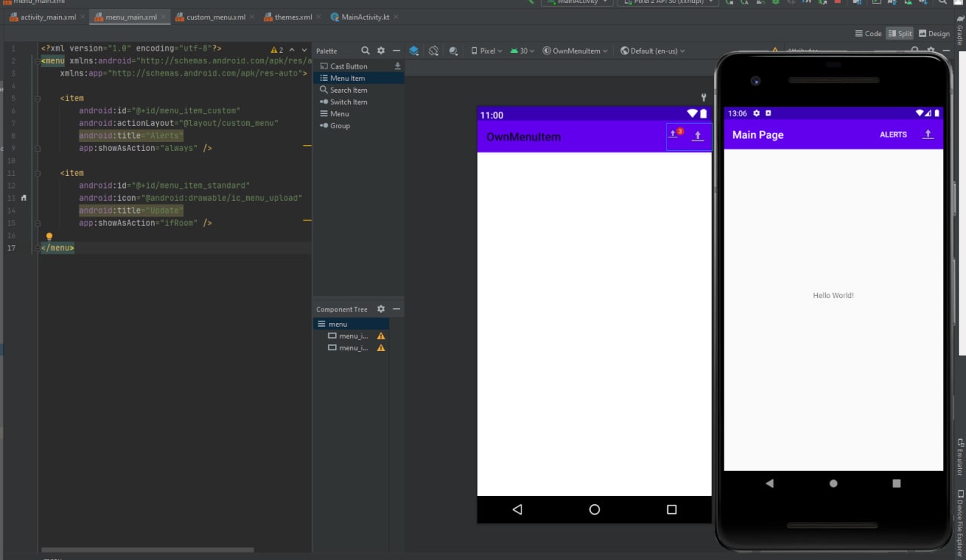Open the themes.xml tab

[293, 17]
